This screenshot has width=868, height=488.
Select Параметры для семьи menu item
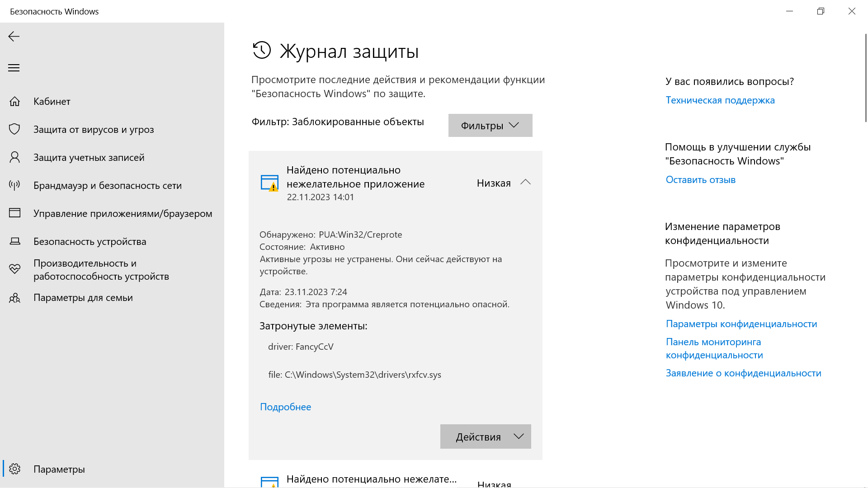pos(83,298)
